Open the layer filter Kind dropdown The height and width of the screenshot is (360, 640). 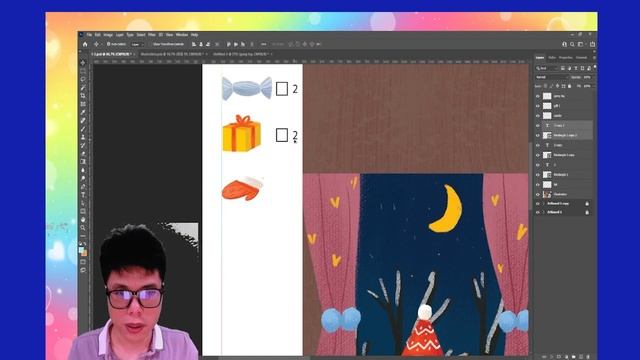pos(546,68)
